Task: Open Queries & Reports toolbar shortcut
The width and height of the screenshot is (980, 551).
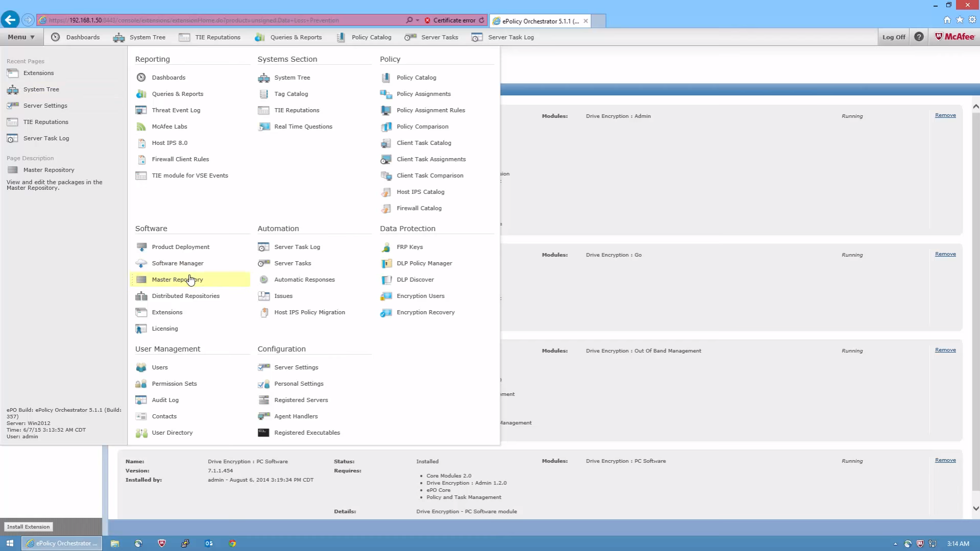Action: coord(289,37)
